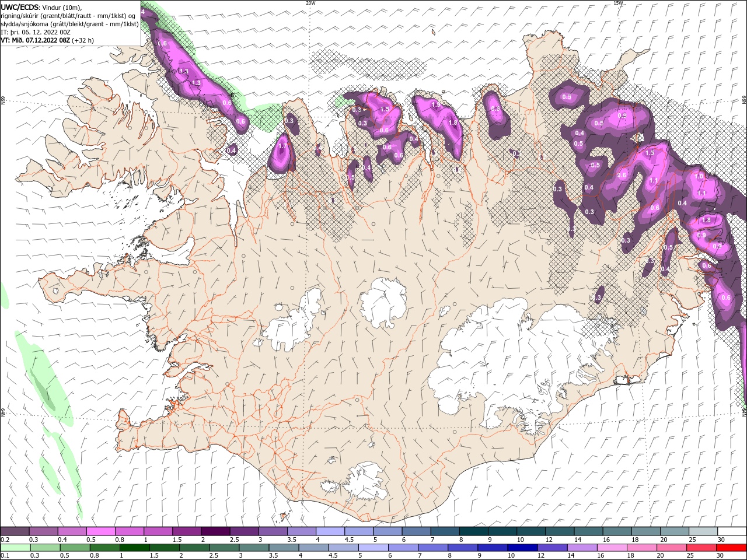Pick the 8 swatch in the rain legend
Screen dimensions: 747x560
pyautogui.click(x=462, y=547)
